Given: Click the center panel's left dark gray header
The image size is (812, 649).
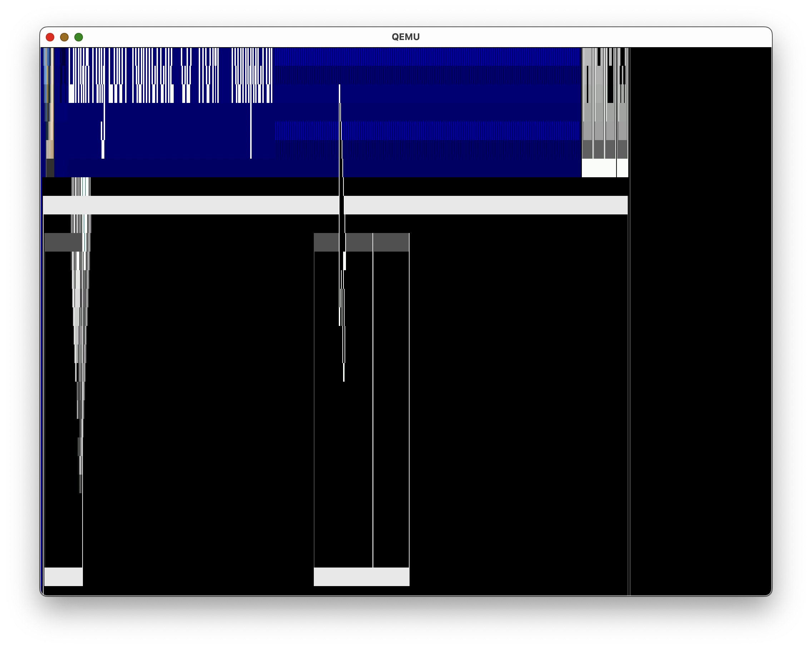Looking at the screenshot, I should coord(326,242).
